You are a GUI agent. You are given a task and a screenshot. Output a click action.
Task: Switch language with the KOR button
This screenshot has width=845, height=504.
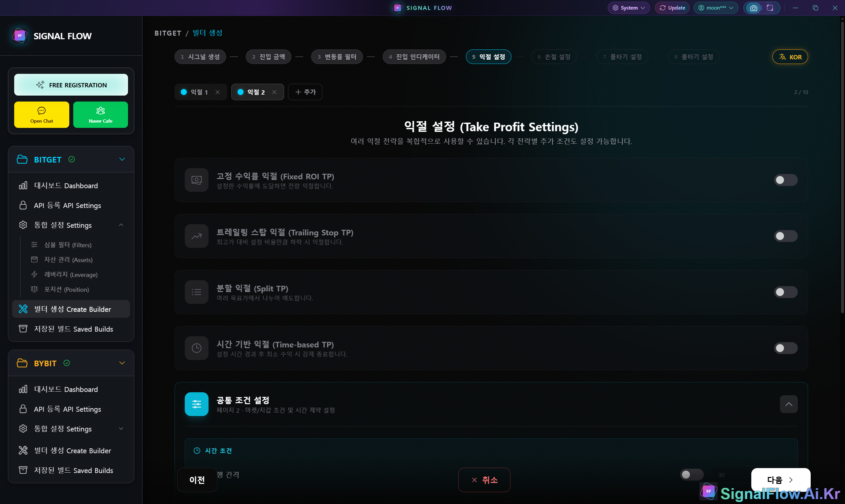coord(790,57)
